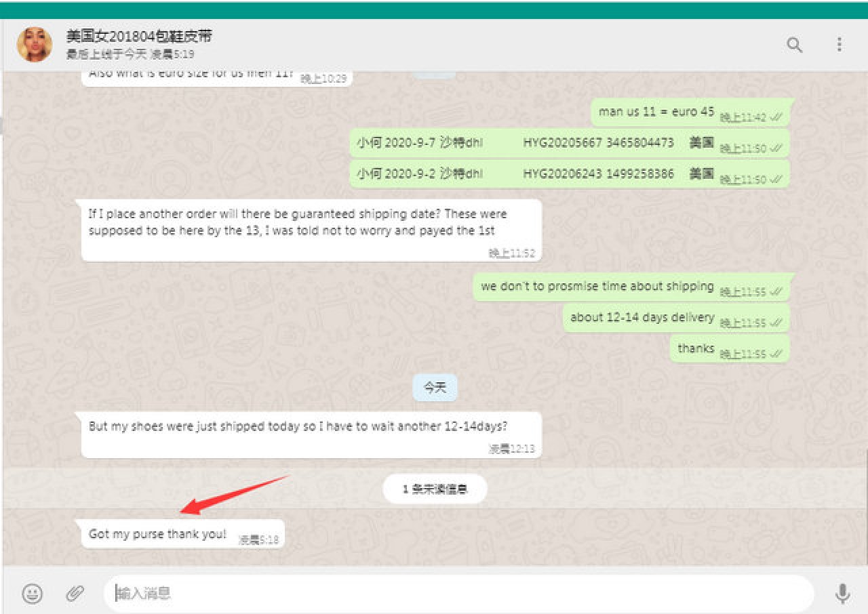Screen dimensions: 868x614
Task: Click the tracking message HYG20206243
Action: (536, 174)
